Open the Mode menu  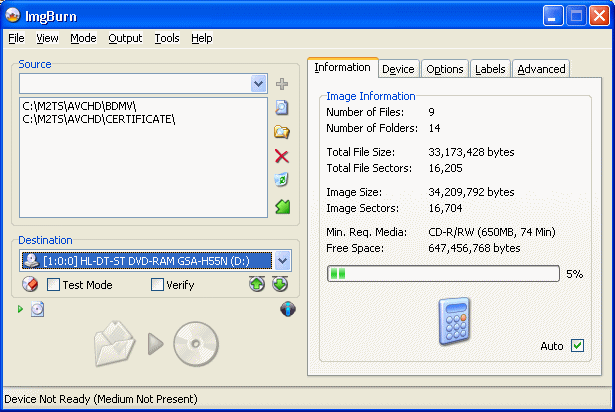coord(83,38)
